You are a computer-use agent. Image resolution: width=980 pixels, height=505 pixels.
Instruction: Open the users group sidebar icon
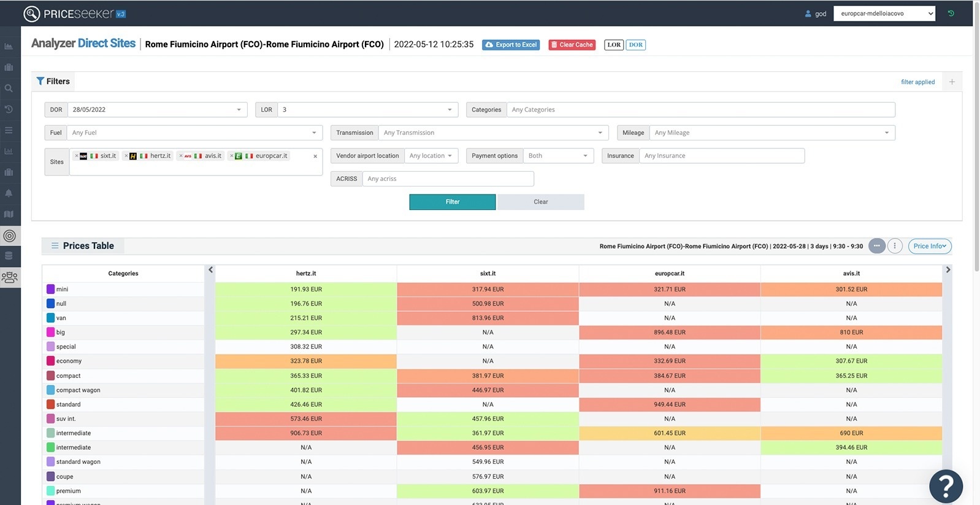point(10,277)
